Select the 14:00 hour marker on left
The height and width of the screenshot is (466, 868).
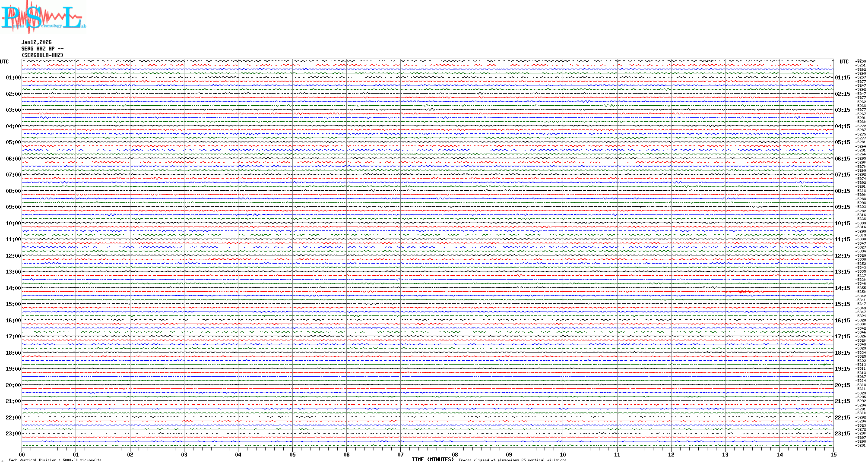tap(13, 288)
